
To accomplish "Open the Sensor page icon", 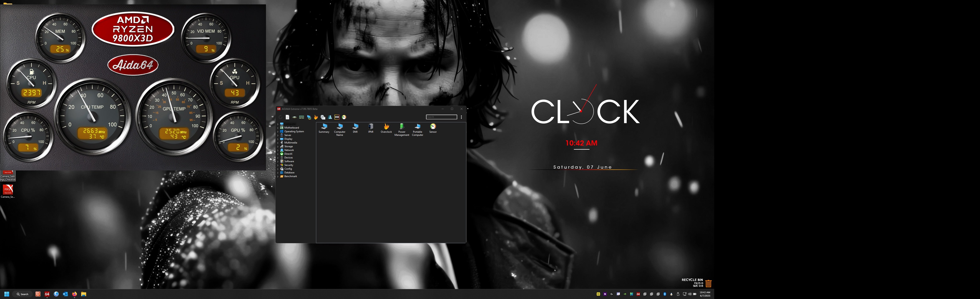I will click(433, 128).
